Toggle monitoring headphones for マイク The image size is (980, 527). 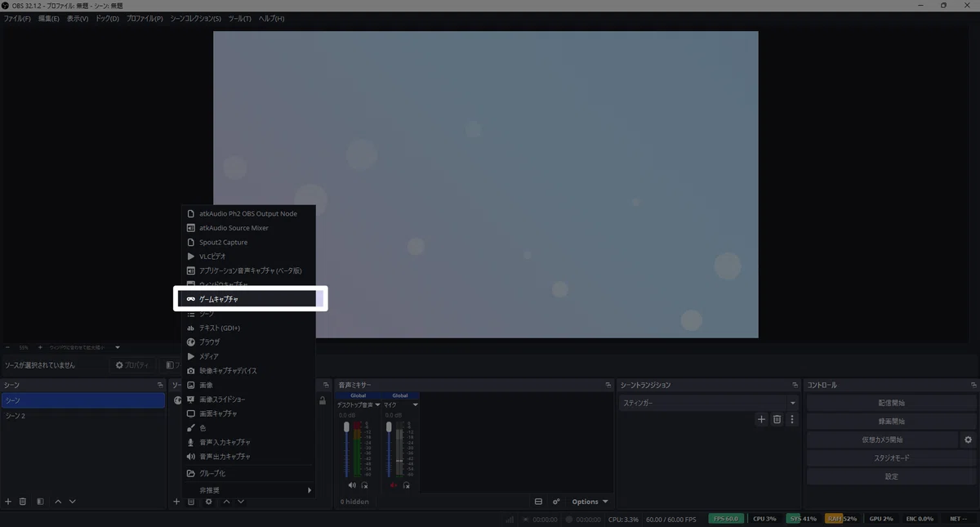pyautogui.click(x=406, y=485)
